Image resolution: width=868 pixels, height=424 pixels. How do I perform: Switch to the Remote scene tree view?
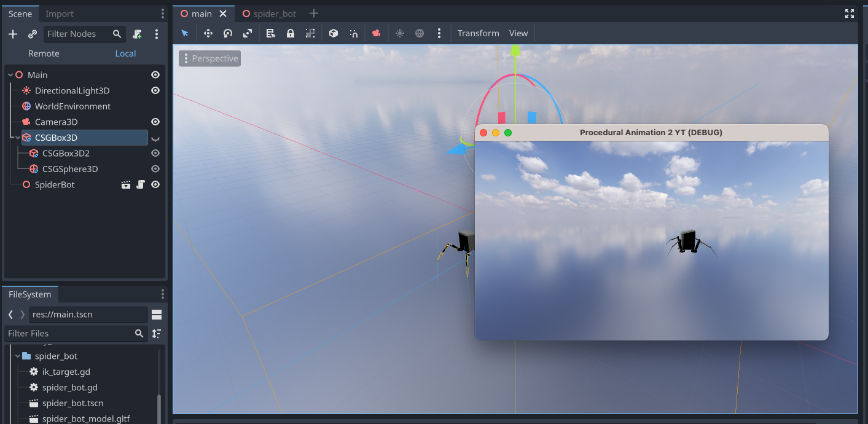44,53
